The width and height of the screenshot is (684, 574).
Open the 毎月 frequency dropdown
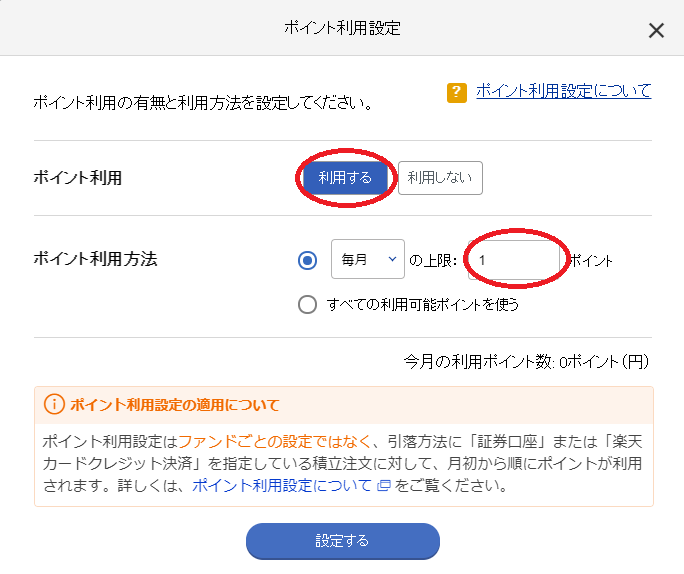(368, 259)
